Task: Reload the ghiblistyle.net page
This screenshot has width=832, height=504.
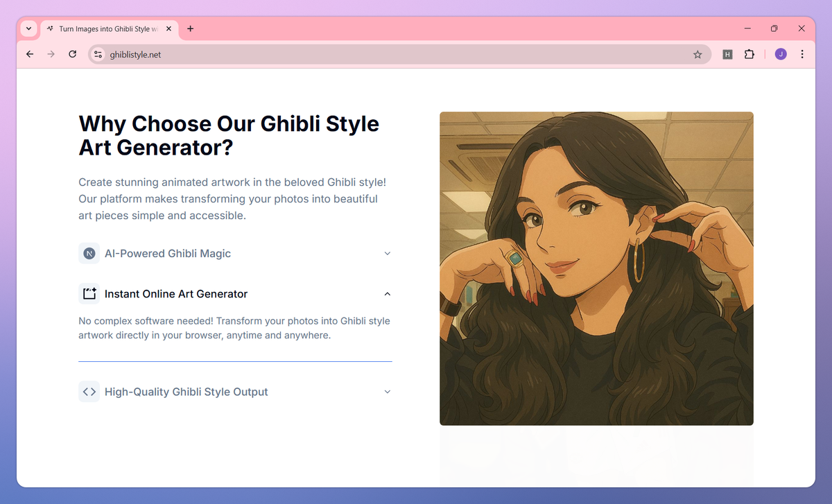Action: [72, 53]
